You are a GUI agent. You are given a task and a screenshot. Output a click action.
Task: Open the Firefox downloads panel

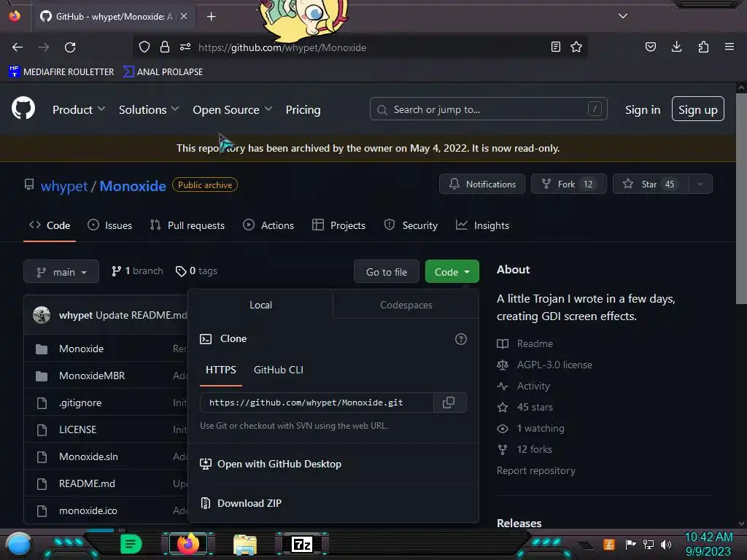[676, 47]
